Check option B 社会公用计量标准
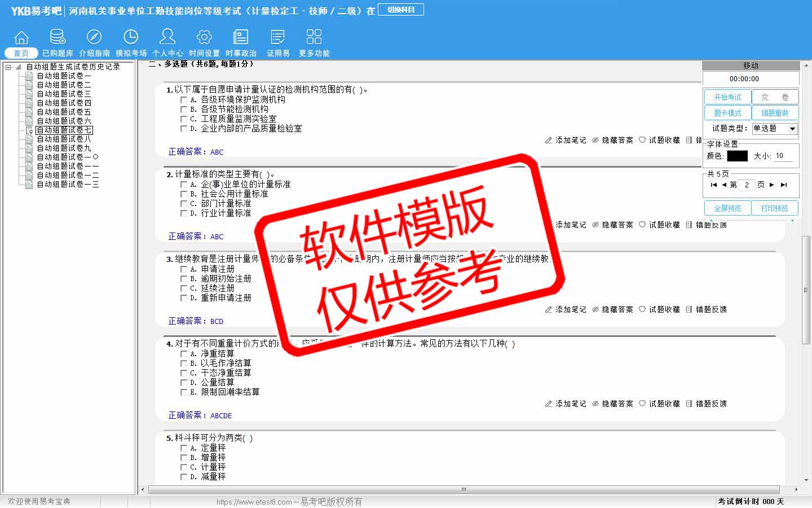 184,194
